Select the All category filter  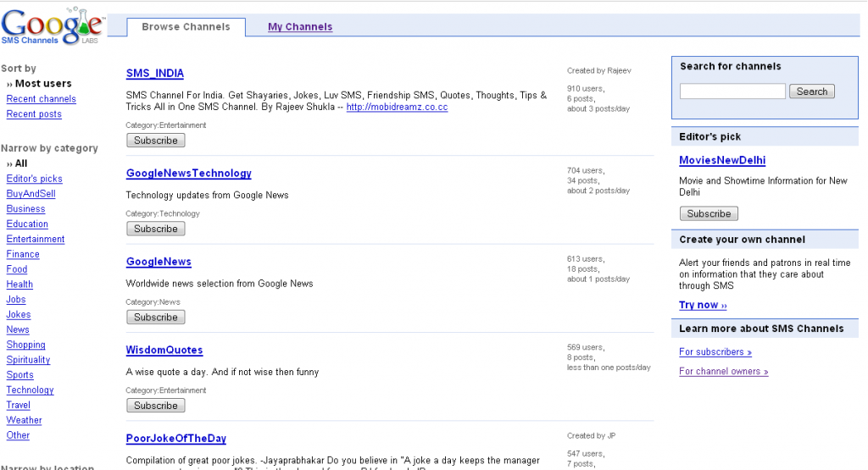pos(21,163)
